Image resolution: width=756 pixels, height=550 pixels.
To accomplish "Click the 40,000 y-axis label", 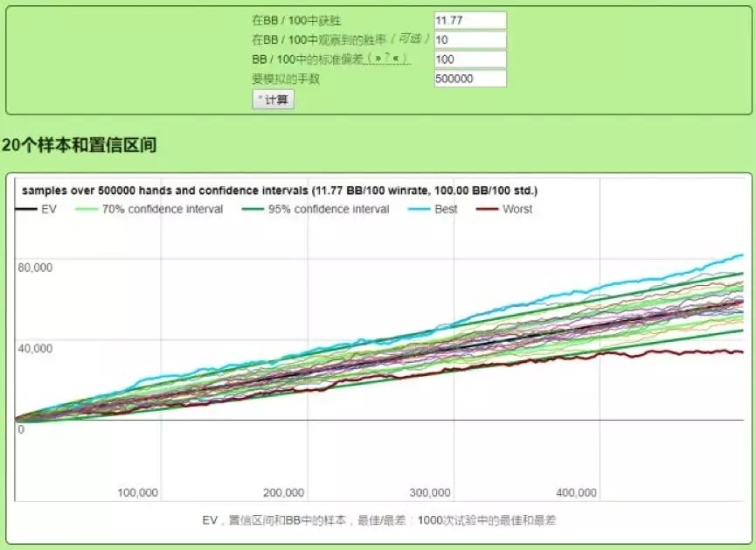I will click(36, 348).
